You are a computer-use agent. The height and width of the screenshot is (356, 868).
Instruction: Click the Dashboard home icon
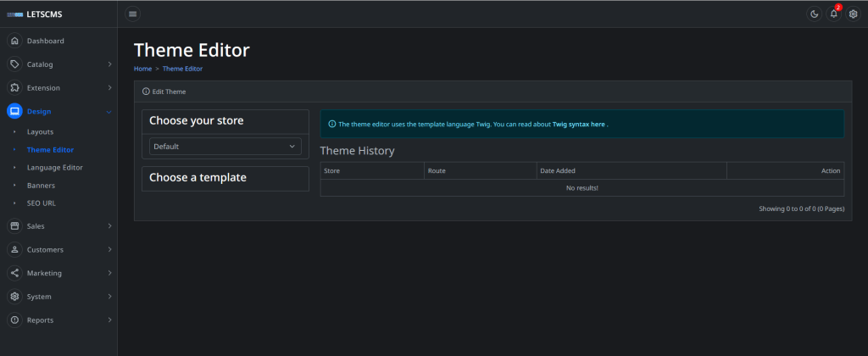click(x=15, y=41)
